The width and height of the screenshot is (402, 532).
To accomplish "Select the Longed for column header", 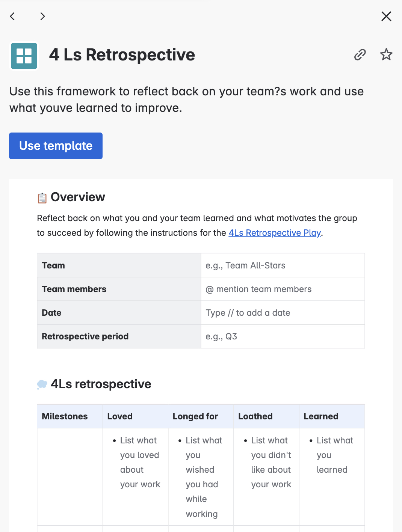I will coord(201,416).
